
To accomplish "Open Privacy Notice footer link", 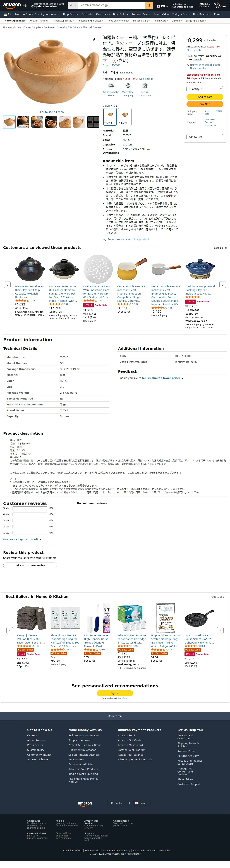I will (x=92, y=850).
